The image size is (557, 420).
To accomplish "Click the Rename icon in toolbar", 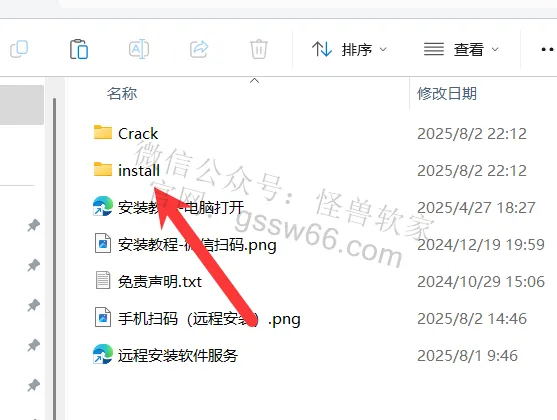I will [139, 49].
